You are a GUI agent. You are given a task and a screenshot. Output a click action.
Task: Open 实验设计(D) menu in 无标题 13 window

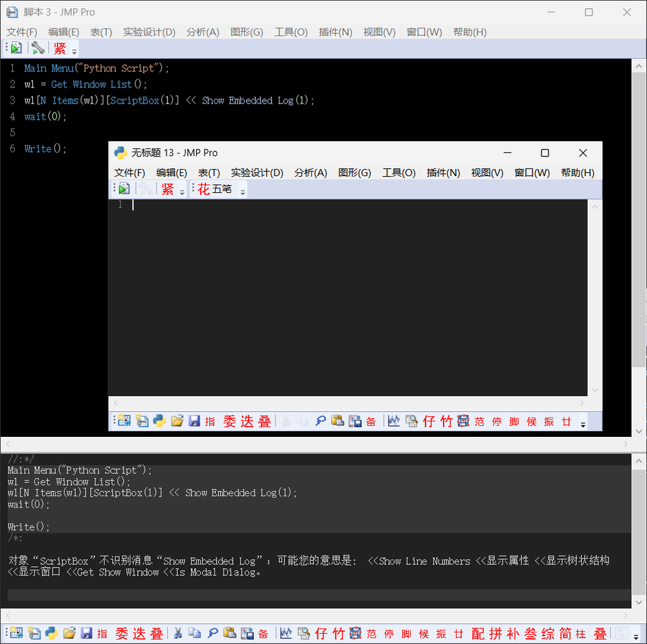coord(257,173)
